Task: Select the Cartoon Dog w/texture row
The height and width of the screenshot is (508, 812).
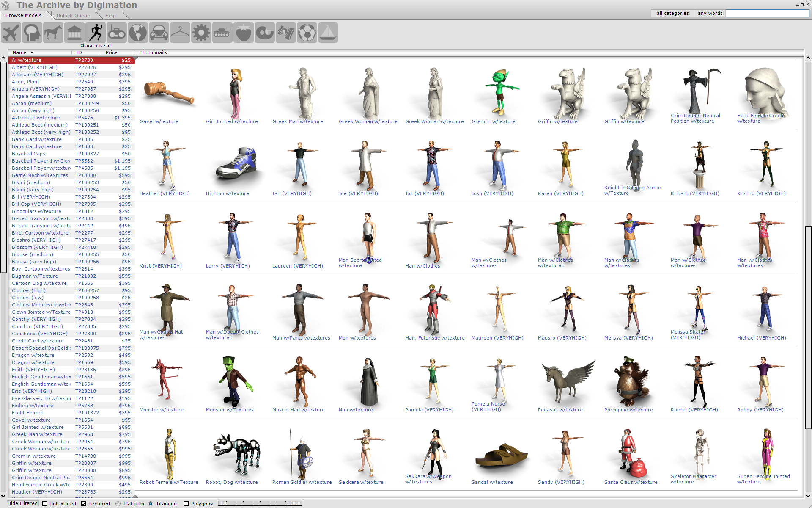Action: pyautogui.click(x=71, y=283)
